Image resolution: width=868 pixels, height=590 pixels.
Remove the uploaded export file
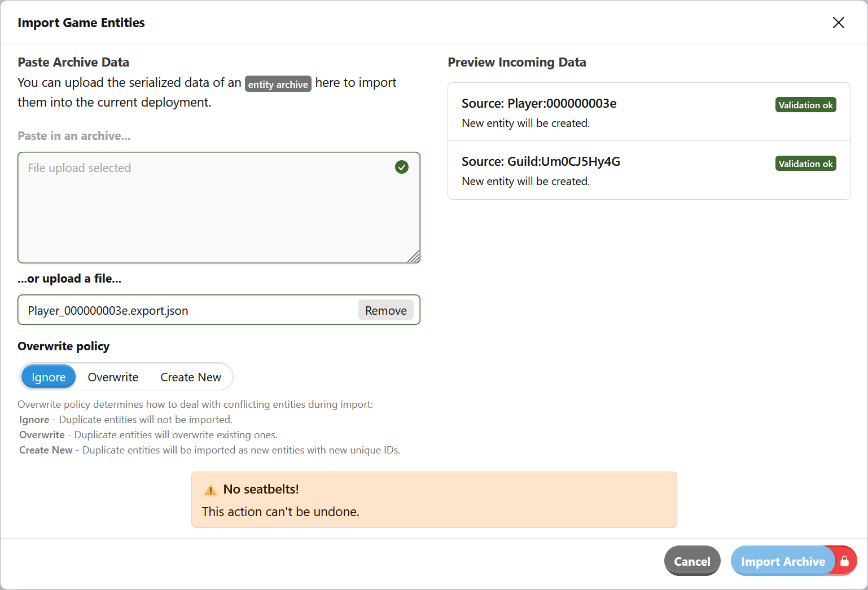[385, 310]
